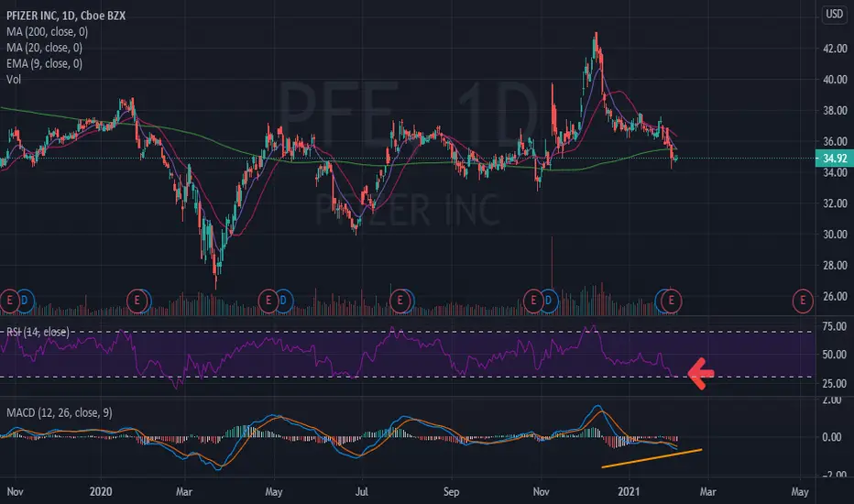Click the Sep label on time axis
The height and width of the screenshot is (504, 854).
click(x=451, y=491)
